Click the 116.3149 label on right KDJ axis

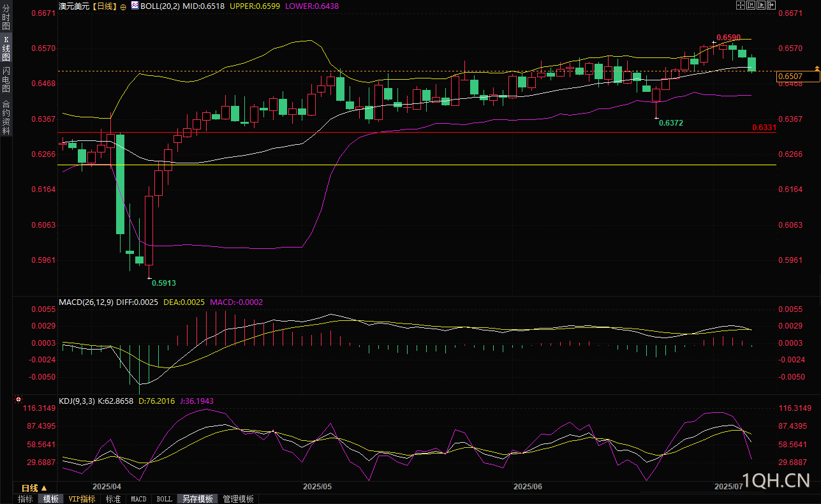(794, 408)
